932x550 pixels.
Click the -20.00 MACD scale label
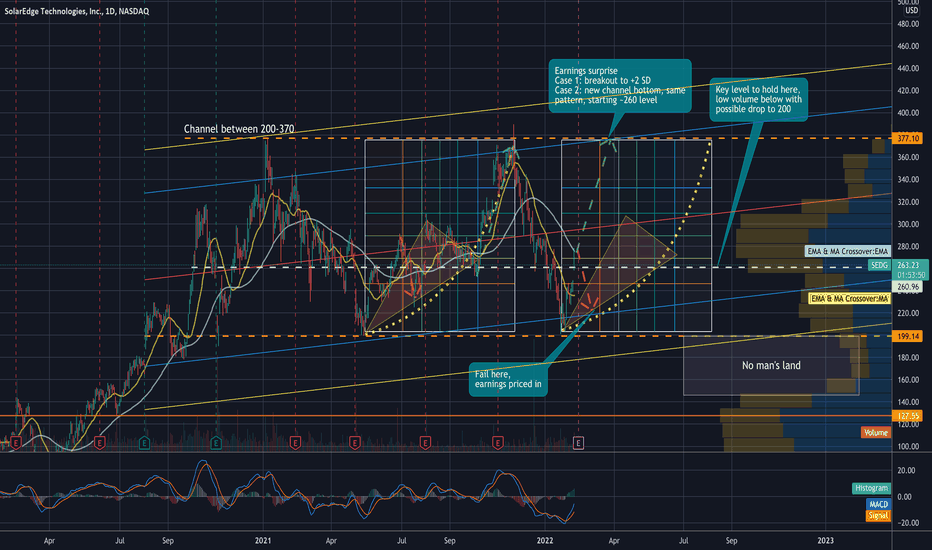point(906,523)
